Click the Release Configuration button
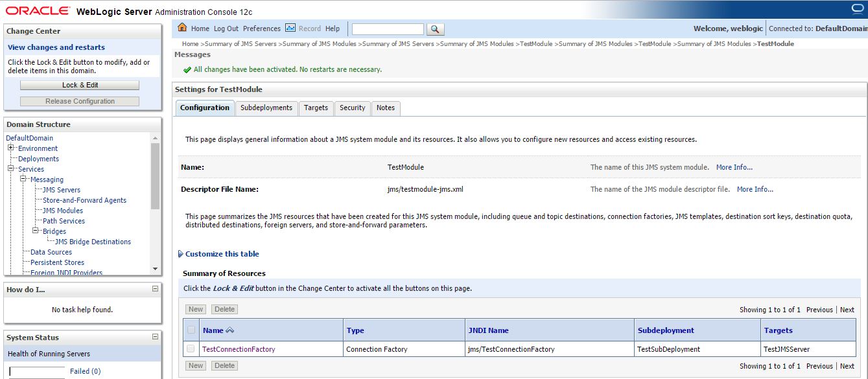 pyautogui.click(x=80, y=101)
